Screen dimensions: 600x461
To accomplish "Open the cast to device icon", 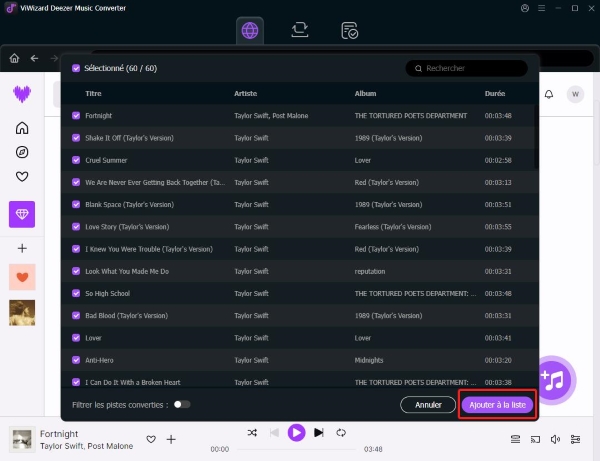I will (535, 439).
